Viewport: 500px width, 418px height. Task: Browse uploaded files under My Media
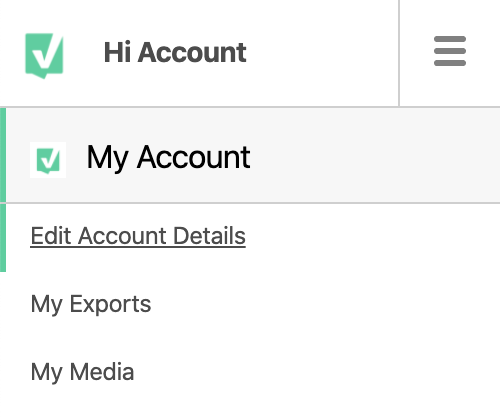pyautogui.click(x=82, y=372)
